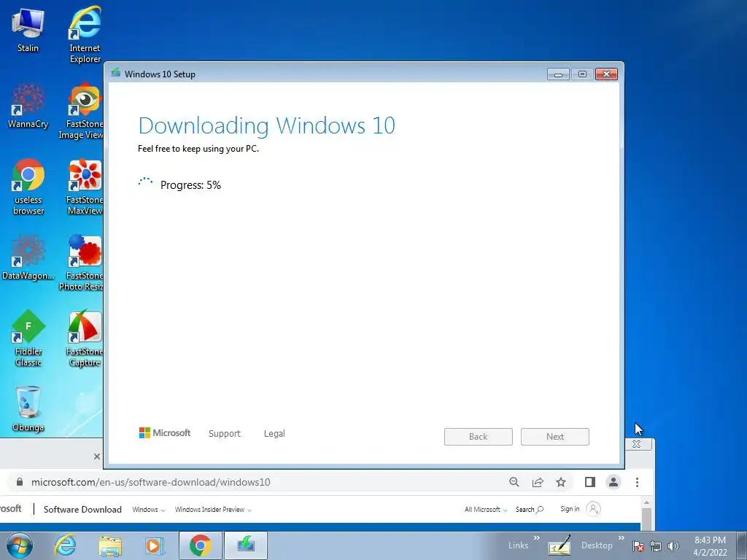
Task: Click the Chrome address bar URL
Action: tap(150, 482)
